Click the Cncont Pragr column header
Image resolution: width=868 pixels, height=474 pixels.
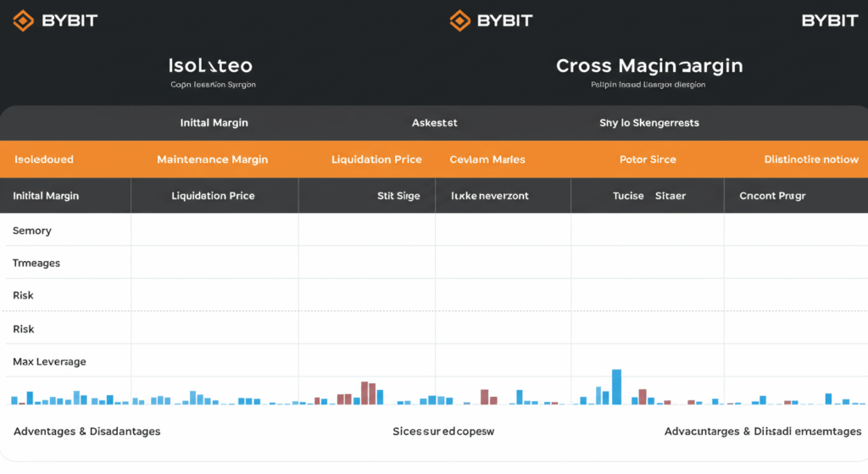pyautogui.click(x=772, y=196)
